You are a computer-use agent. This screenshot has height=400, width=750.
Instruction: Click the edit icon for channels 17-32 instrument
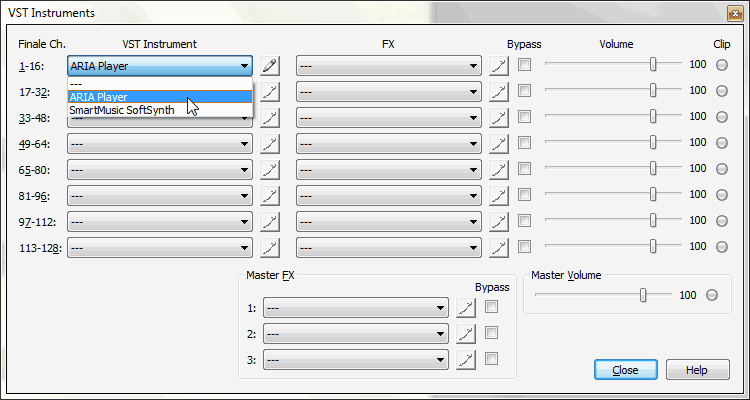click(x=269, y=92)
